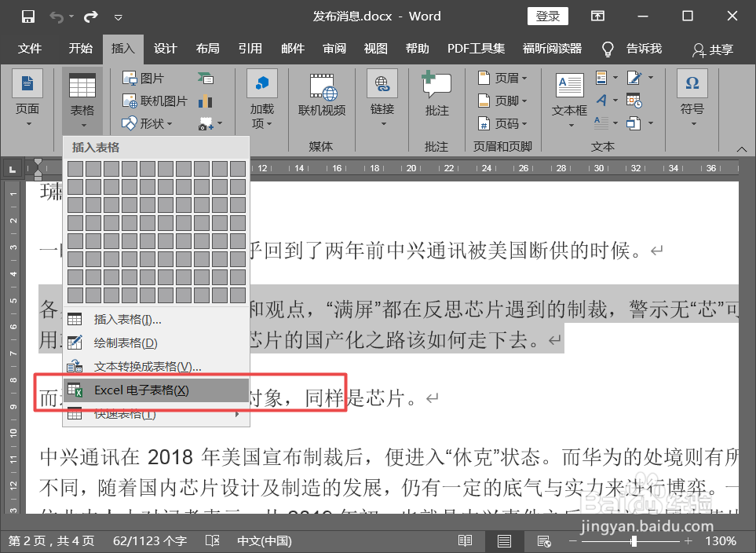Click the 共享 share button
Image resolution: width=756 pixels, height=553 pixels.
(713, 49)
